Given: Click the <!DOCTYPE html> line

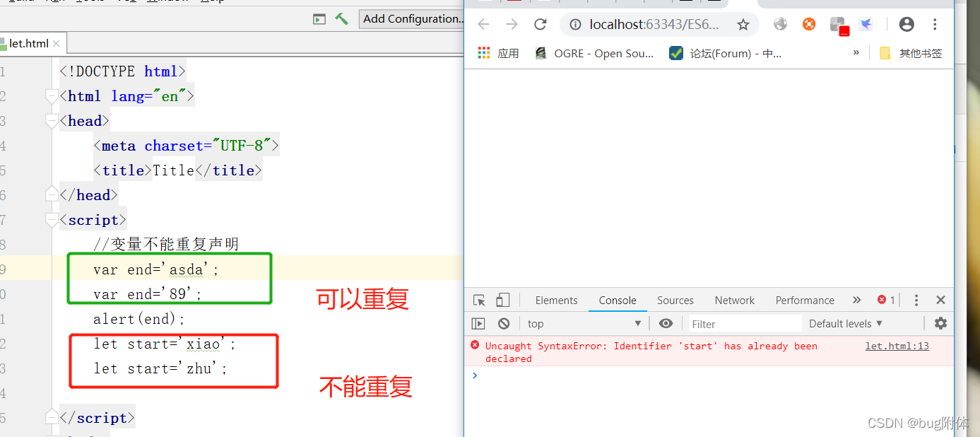Looking at the screenshot, I should (x=122, y=71).
